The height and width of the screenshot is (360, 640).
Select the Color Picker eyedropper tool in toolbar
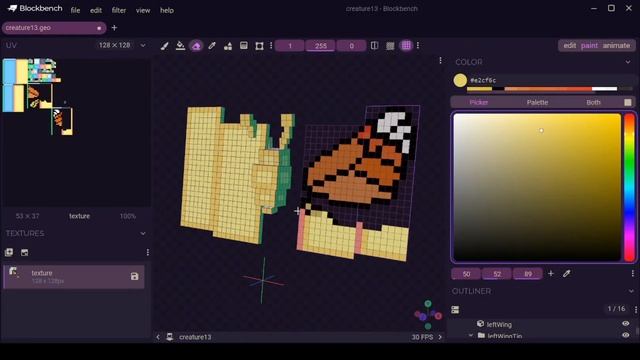[x=212, y=46]
